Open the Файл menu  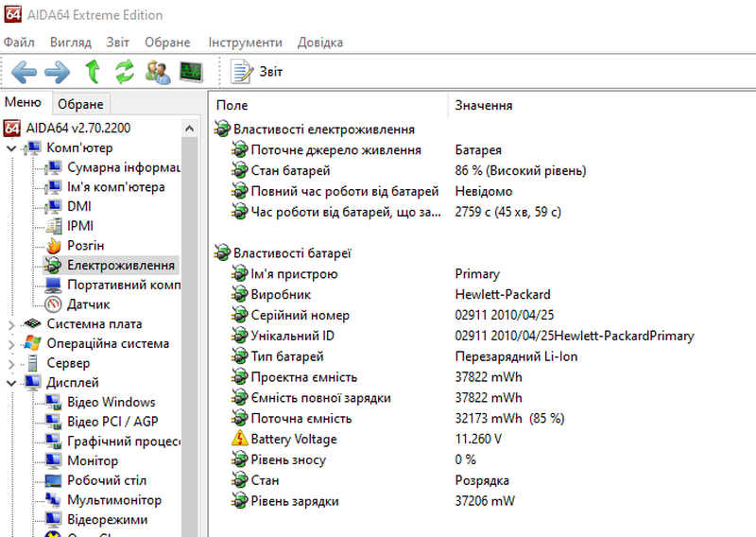[19, 43]
